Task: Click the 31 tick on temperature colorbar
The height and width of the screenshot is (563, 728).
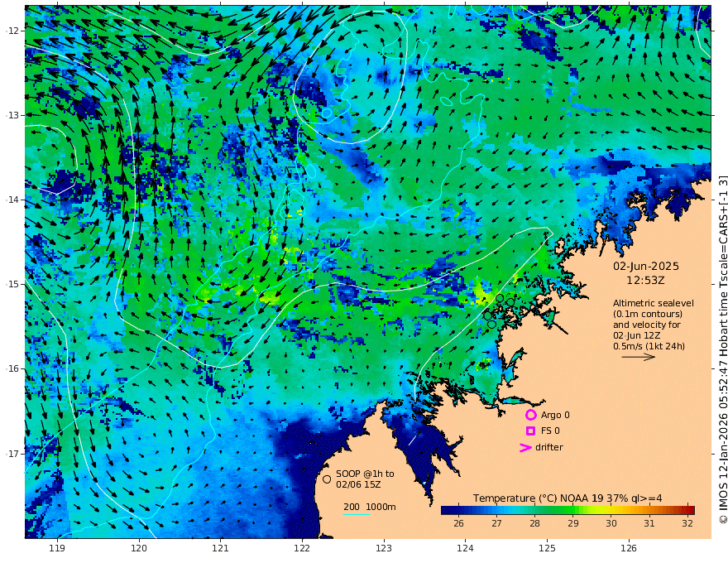Action: [649, 523]
